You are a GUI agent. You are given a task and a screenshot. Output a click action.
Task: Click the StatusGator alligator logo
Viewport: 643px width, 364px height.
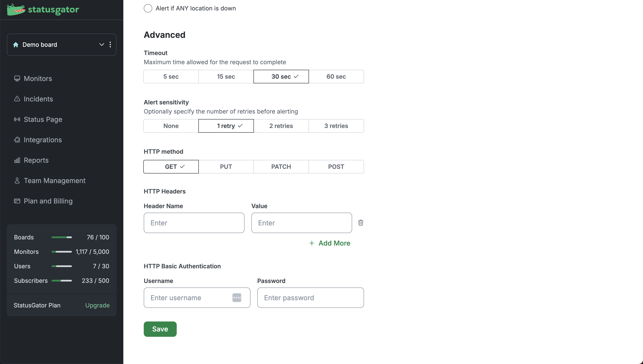[x=16, y=10]
